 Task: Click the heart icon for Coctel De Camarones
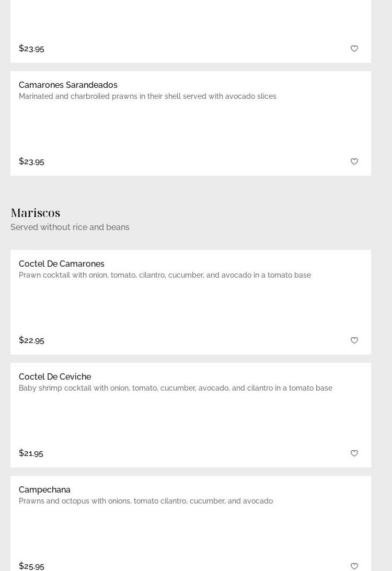pos(354,340)
